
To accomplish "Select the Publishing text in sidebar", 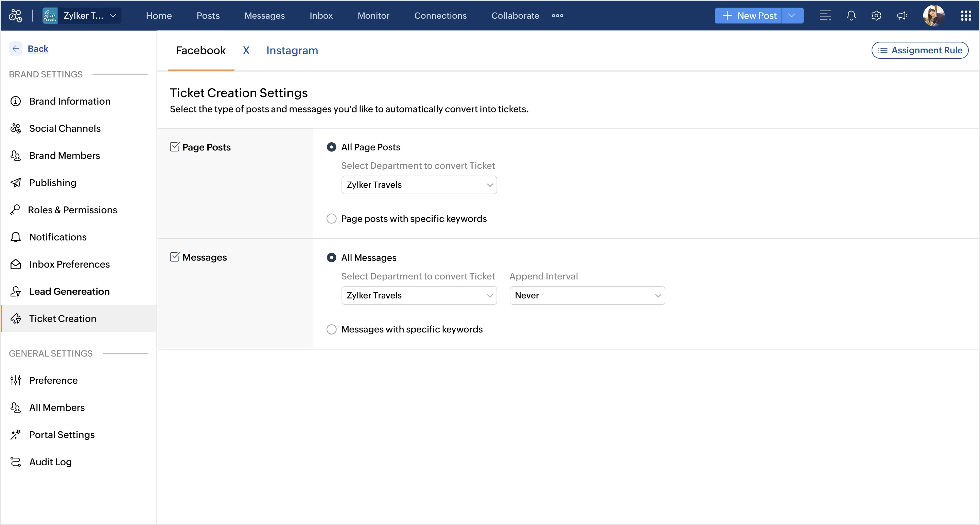I will pyautogui.click(x=52, y=183).
